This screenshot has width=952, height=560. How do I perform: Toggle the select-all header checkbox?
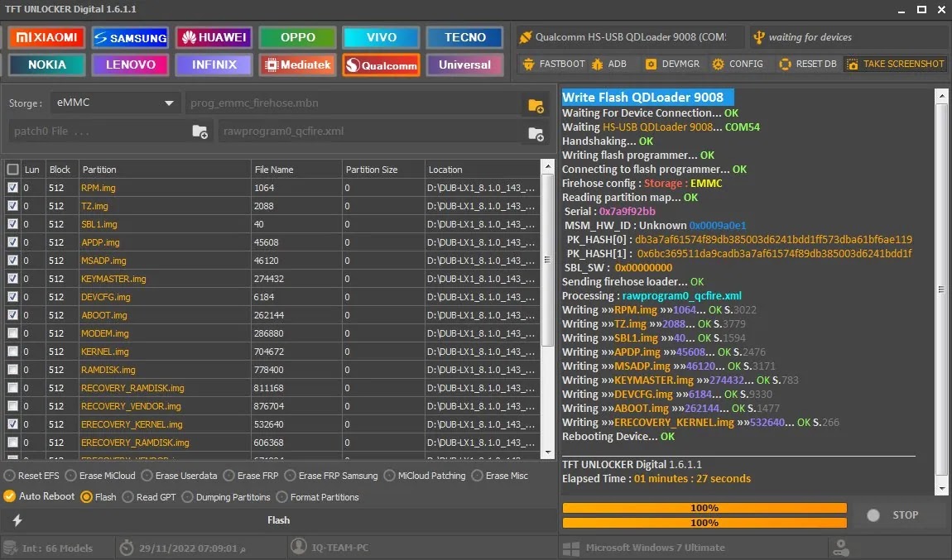click(12, 170)
